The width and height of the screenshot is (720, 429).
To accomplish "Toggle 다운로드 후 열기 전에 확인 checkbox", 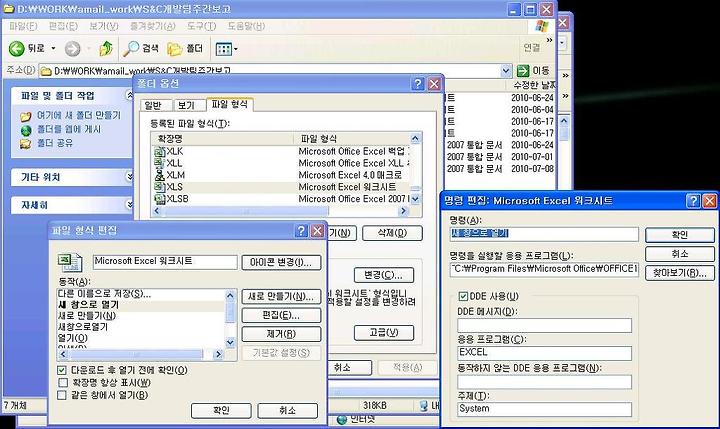I will pyautogui.click(x=62, y=370).
